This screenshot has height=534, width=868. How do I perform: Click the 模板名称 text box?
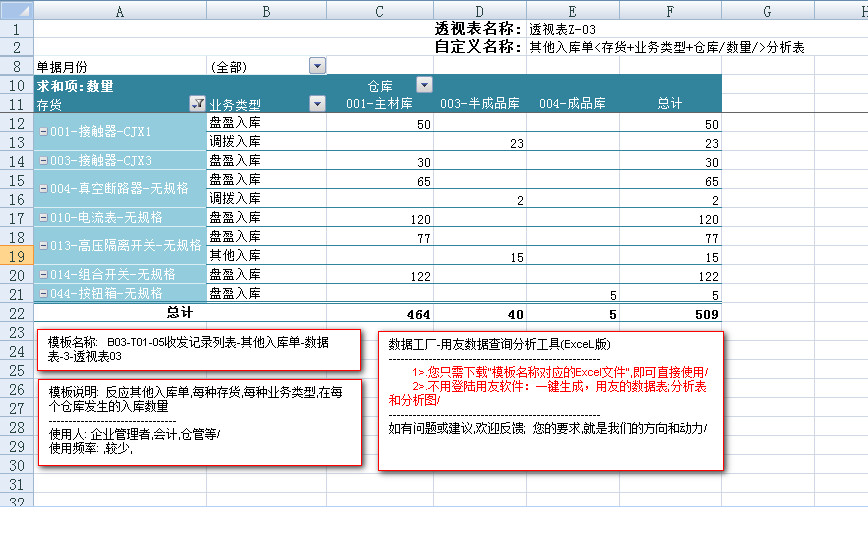click(x=198, y=349)
